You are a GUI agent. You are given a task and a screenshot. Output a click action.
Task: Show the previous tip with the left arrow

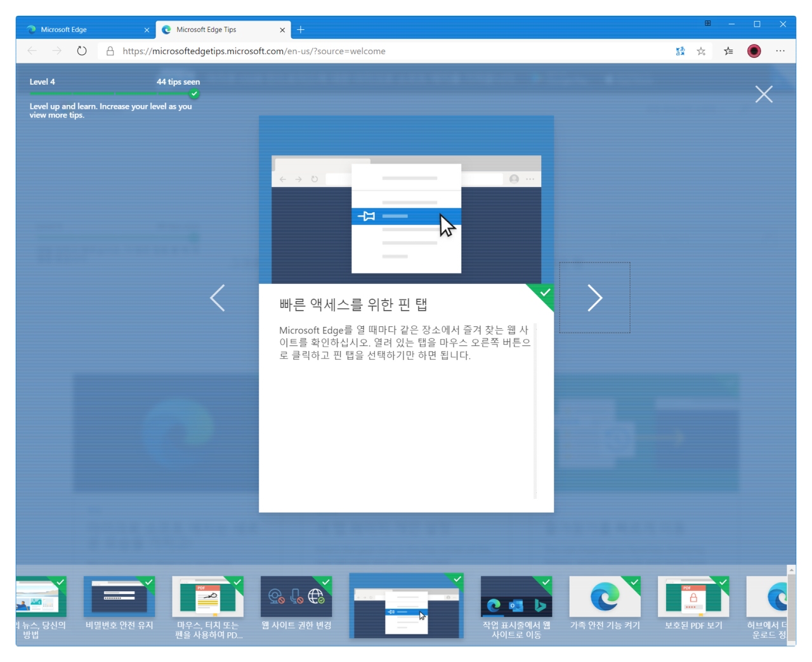coord(218,298)
